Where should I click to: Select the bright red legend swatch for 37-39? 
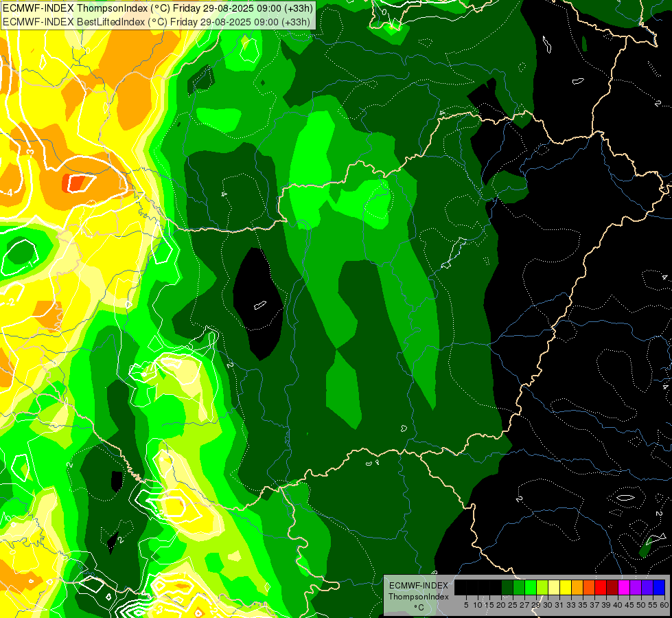tap(601, 587)
